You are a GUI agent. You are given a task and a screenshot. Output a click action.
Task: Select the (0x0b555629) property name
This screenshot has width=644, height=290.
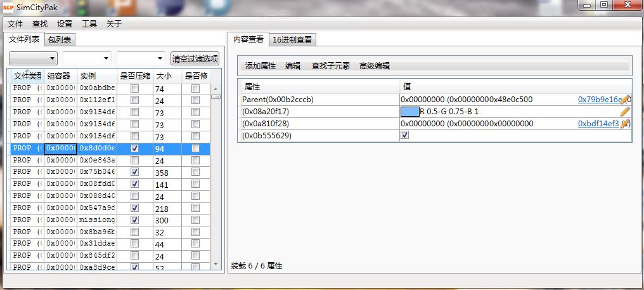[267, 135]
